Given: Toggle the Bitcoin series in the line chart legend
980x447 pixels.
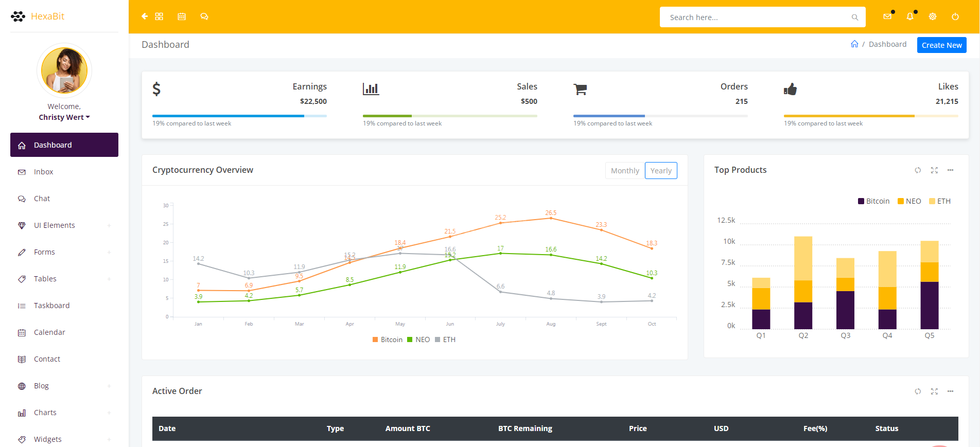Looking at the screenshot, I should (388, 339).
